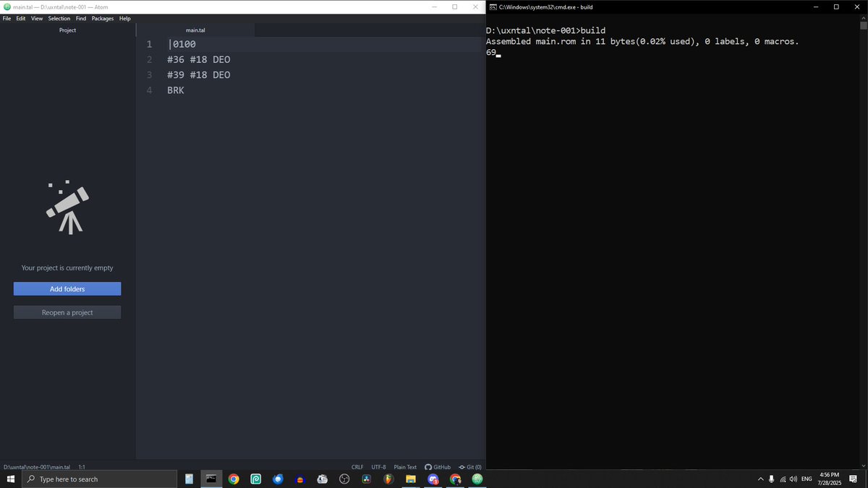Click the 'Assembled main.rom' output line in cmd
Viewport: 868px width, 488px height.
pyautogui.click(x=642, y=41)
